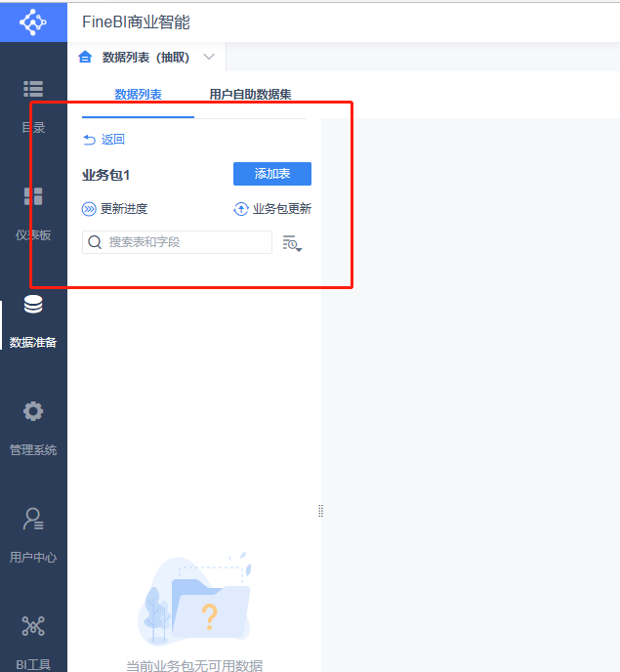Click the empty folder question-mark illustration
This screenshot has height=672, width=620.
click(x=194, y=600)
